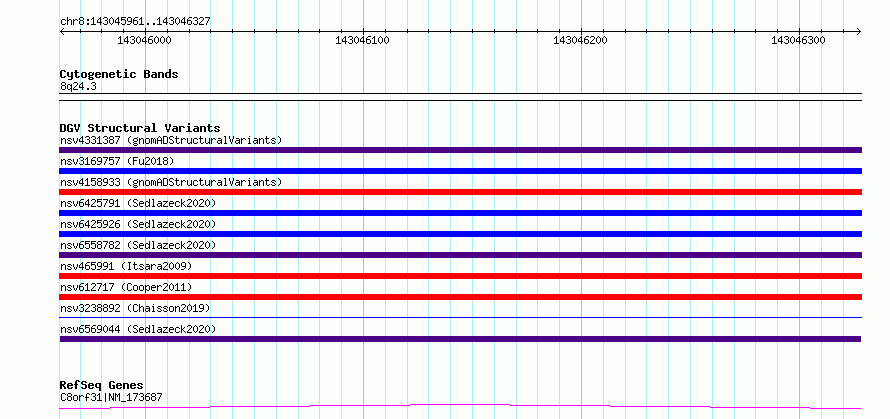Open variant nsv3238892 (Chaisson2019) label
Screen dimensions: 890x419
(135, 308)
